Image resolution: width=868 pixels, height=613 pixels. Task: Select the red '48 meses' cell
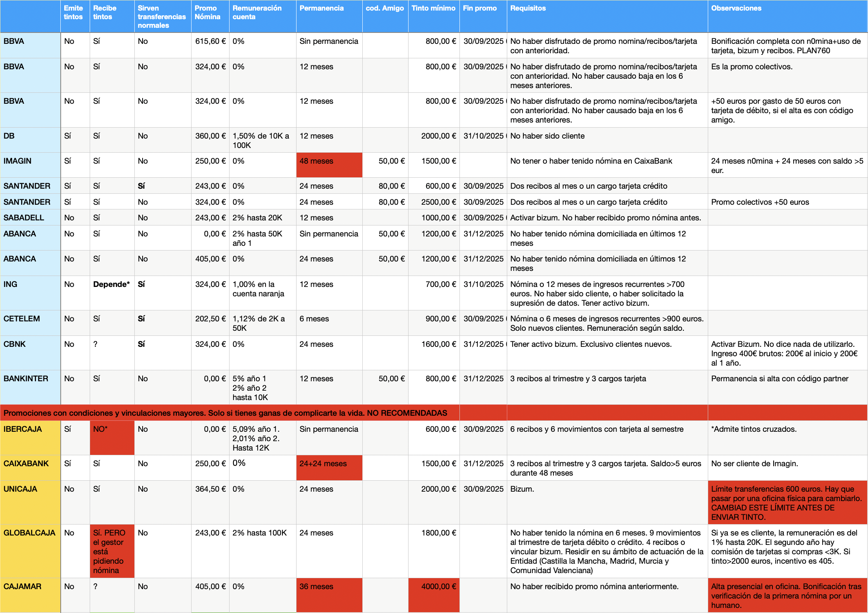pos(329,165)
